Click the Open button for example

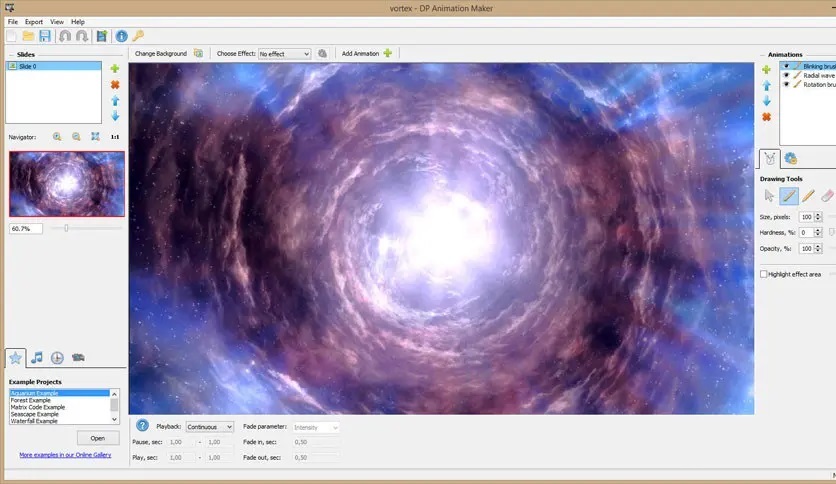(98, 438)
